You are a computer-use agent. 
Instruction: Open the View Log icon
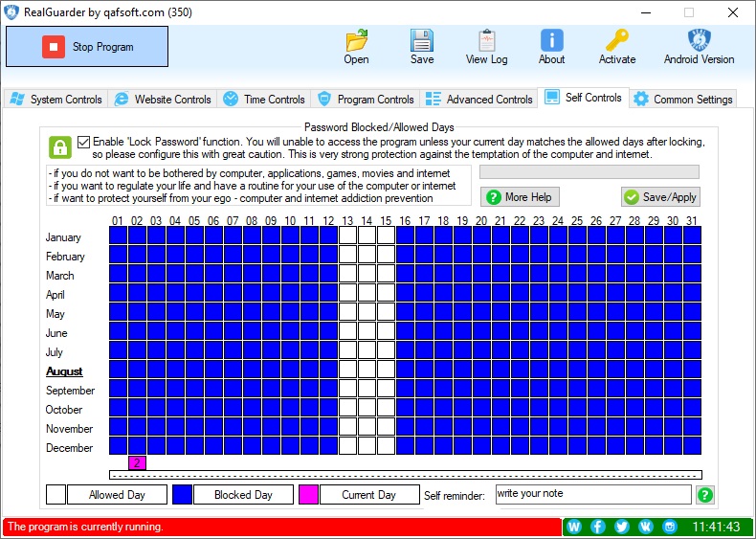[x=486, y=41]
